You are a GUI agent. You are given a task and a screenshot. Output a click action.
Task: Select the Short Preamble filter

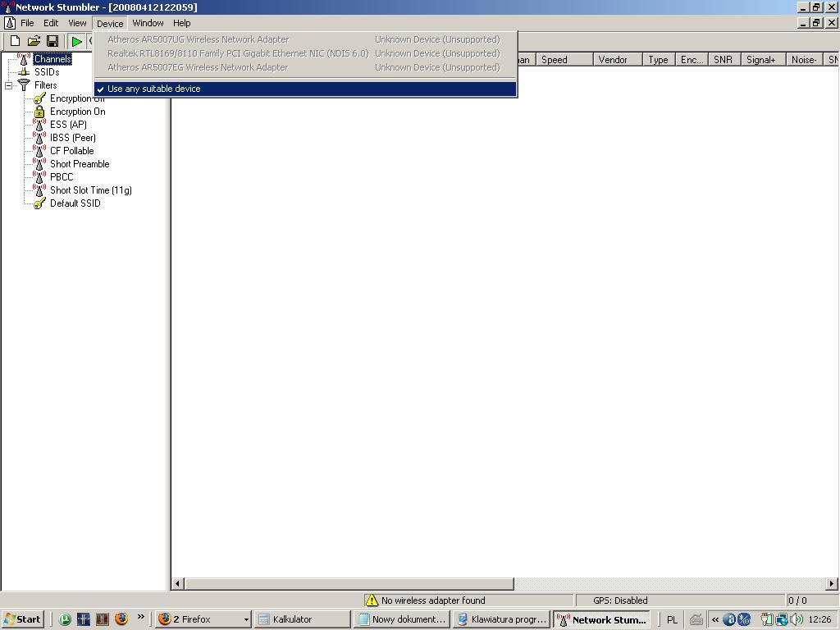coord(80,164)
